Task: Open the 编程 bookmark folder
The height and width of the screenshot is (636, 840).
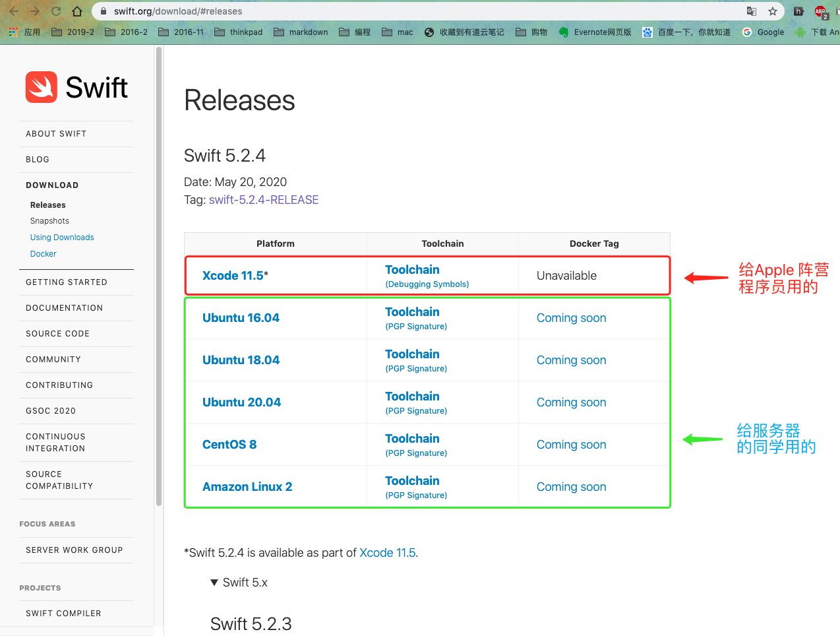Action: (355, 32)
